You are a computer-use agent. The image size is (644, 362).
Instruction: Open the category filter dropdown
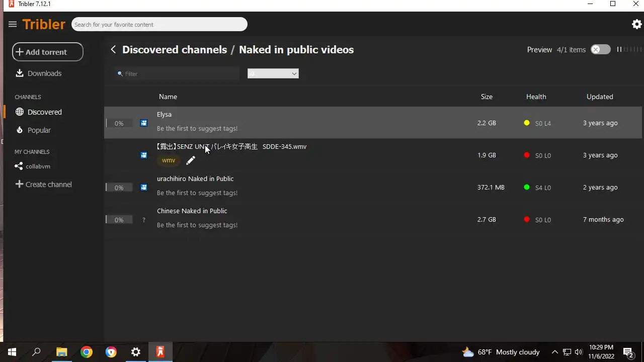(x=273, y=74)
